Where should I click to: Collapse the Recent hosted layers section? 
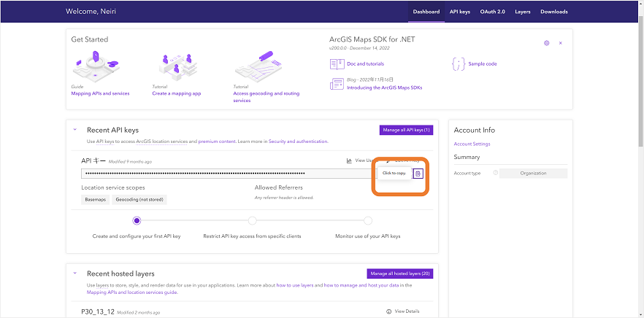74,273
